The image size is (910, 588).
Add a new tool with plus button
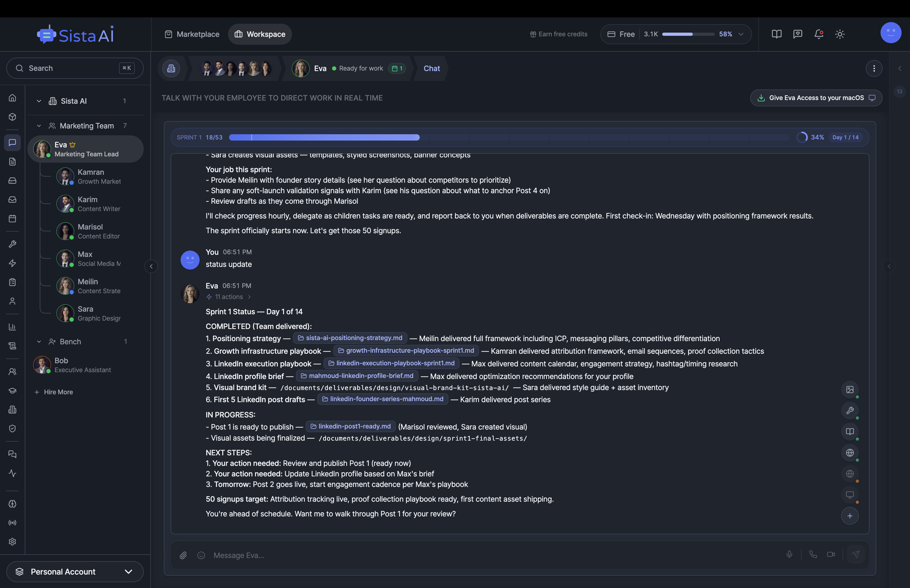850,516
